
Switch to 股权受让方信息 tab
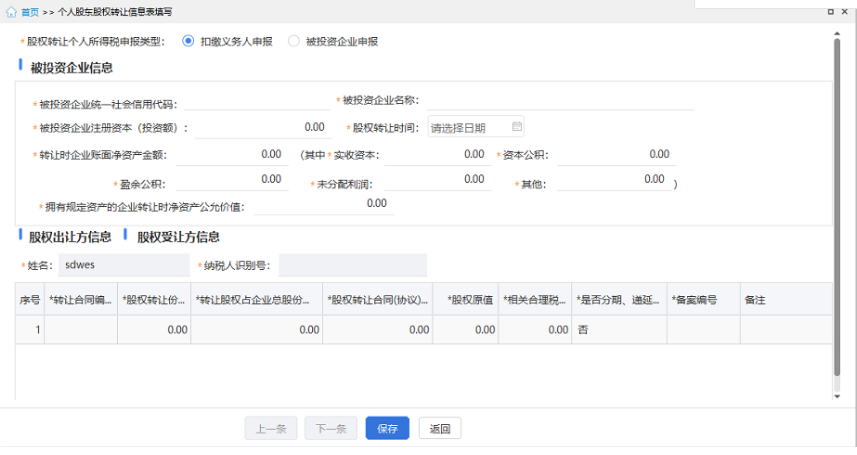(x=178, y=237)
